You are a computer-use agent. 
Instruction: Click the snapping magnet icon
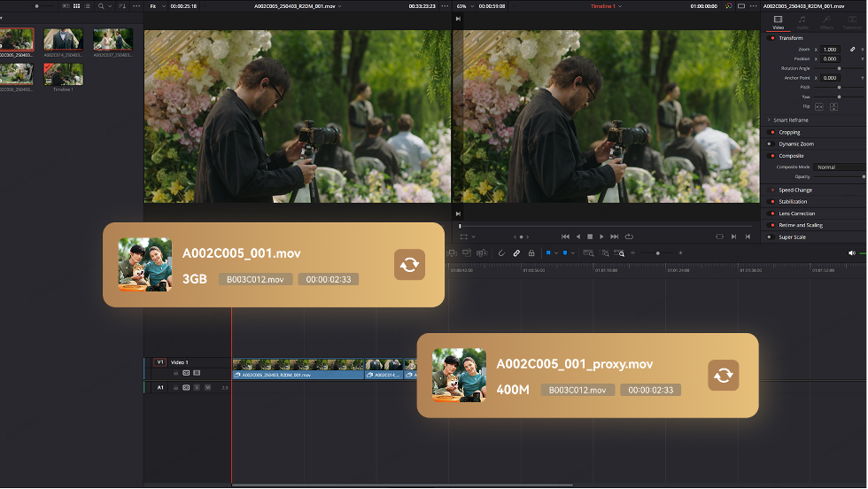click(501, 253)
